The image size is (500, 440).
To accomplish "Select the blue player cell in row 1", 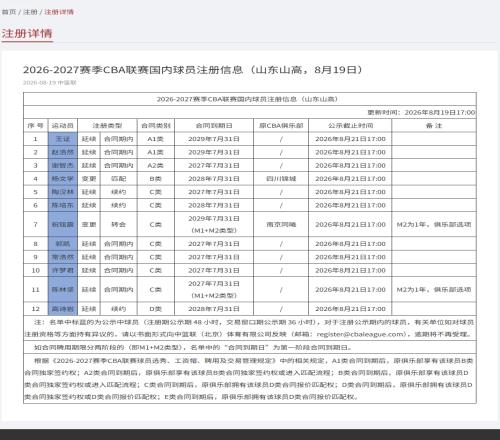I will point(63,139).
